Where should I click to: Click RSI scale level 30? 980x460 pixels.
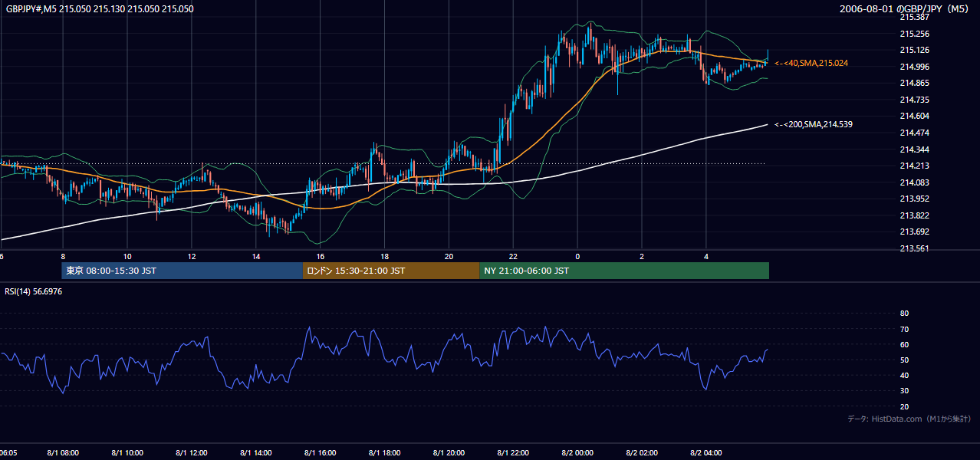[904, 391]
